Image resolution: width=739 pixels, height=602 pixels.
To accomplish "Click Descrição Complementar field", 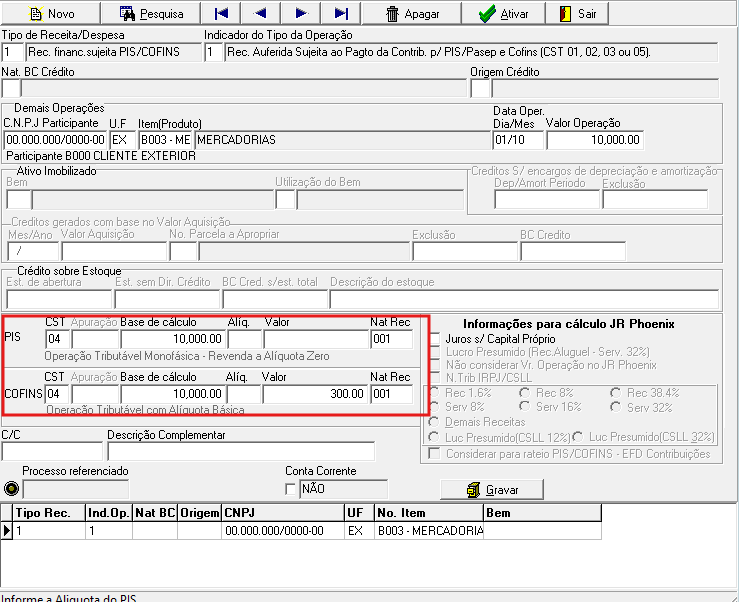I will coord(241,451).
